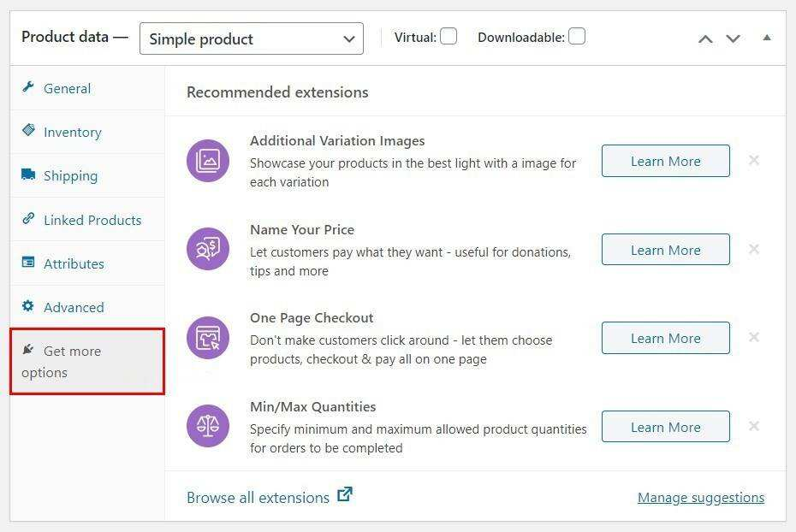This screenshot has height=532, width=796.
Task: Check the Downloadable checkbox
Action: coord(576,36)
